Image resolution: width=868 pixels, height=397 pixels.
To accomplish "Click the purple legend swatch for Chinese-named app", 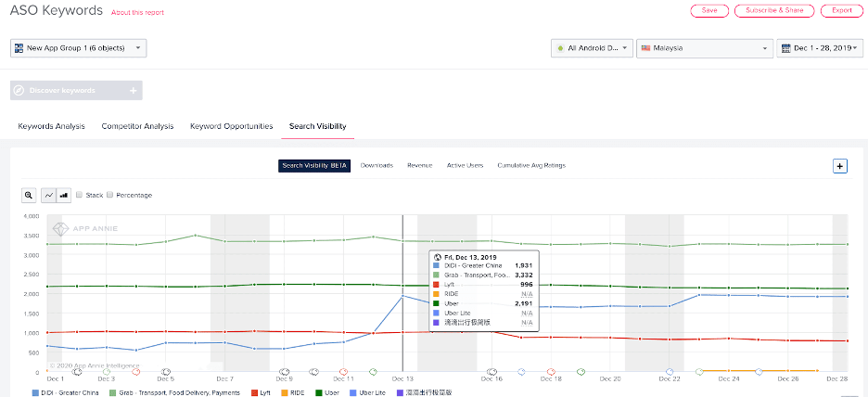I will point(399,392).
